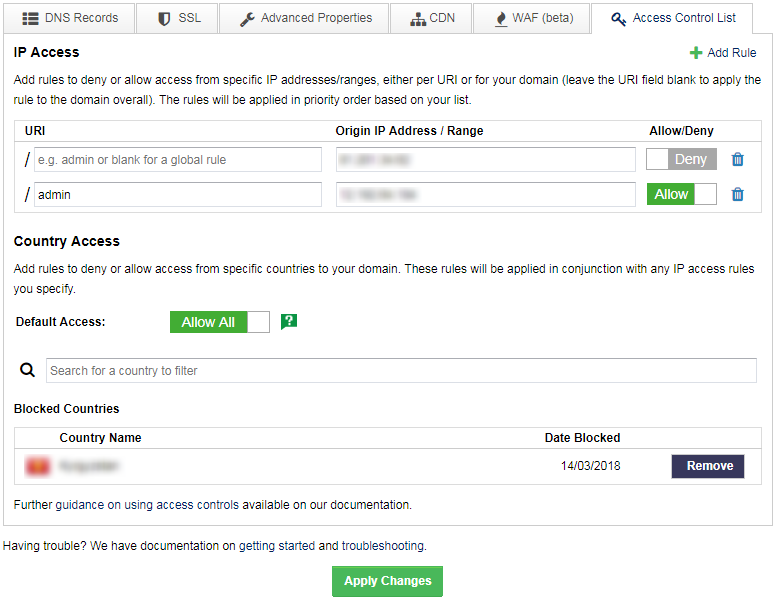Image resolution: width=777 pixels, height=600 pixels.
Task: Switch Default Access Allow All toggle
Action: tap(219, 322)
